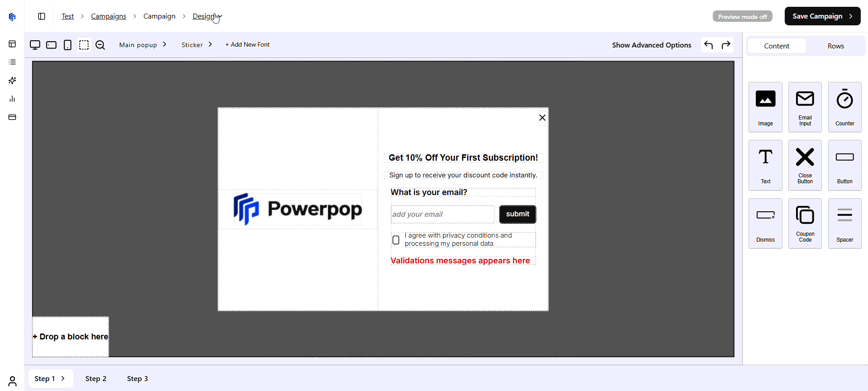
Task: Switch to mobile preview device
Action: point(67,45)
